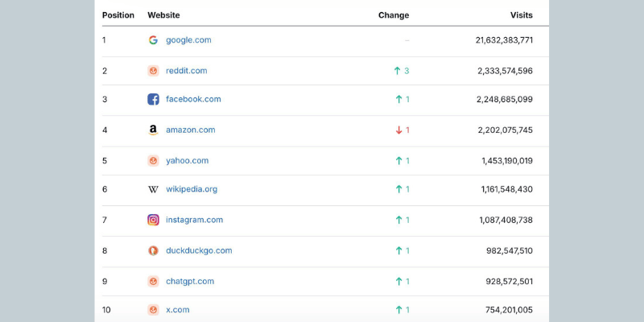Click the Website column header

(163, 15)
